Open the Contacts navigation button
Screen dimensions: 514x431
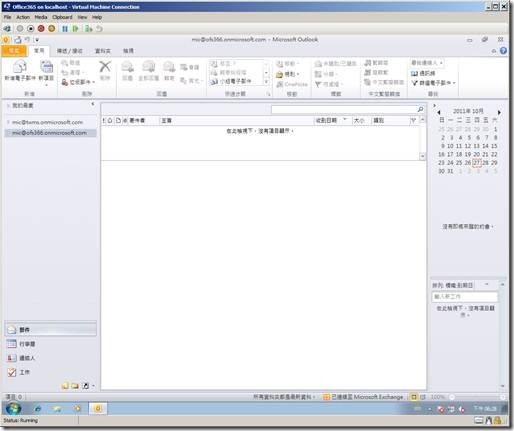(51, 358)
